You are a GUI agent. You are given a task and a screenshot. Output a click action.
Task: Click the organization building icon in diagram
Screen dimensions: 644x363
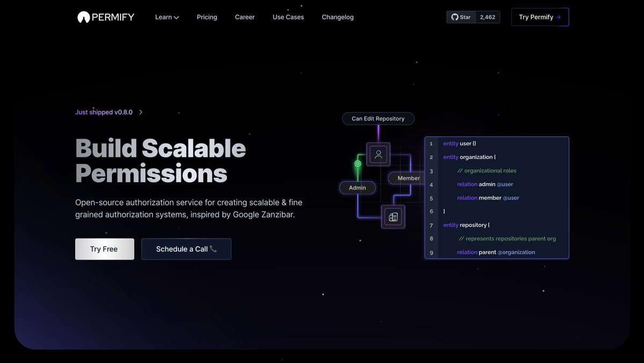pos(393,217)
